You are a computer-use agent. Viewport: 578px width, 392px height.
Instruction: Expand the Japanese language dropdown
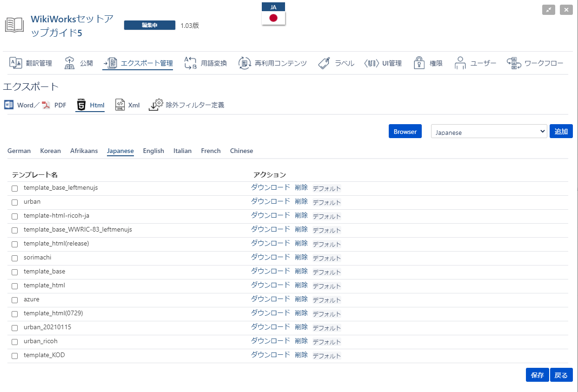(489, 132)
